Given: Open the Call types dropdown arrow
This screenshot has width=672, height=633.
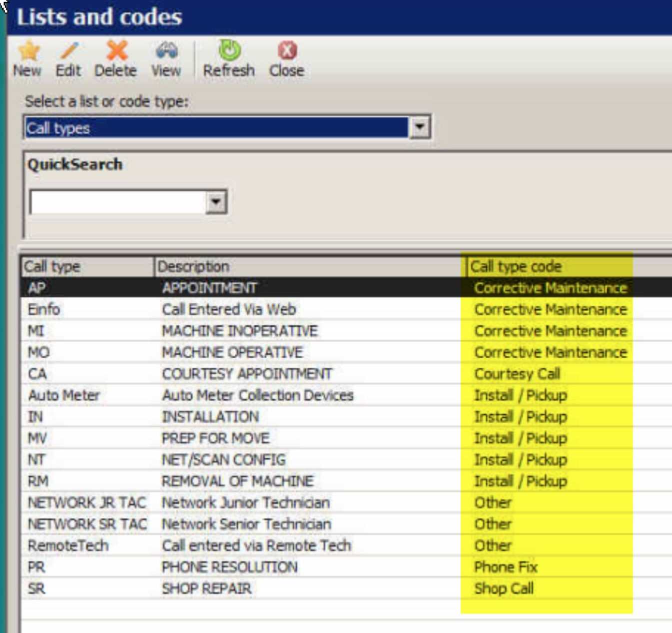Looking at the screenshot, I should coord(419,128).
